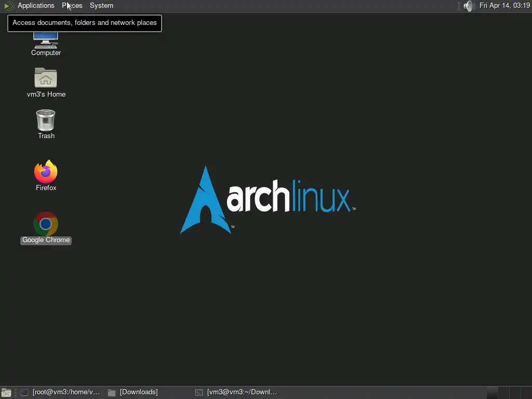Open the Places menu
The width and height of the screenshot is (532, 399).
(x=72, y=6)
